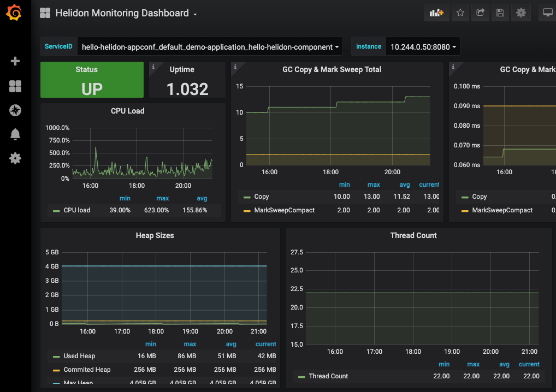Click the 623.00% CPU max value
The image size is (556, 392).
coord(156,210)
